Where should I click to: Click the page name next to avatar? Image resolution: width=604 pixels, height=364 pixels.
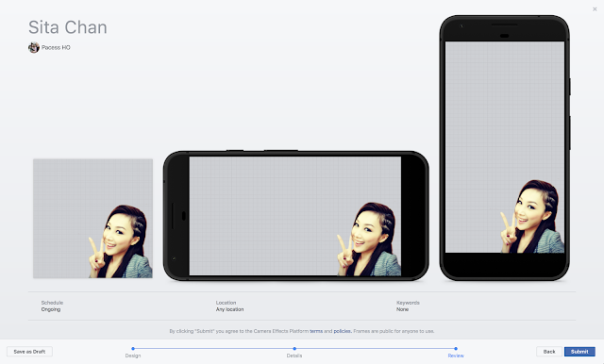(56, 47)
